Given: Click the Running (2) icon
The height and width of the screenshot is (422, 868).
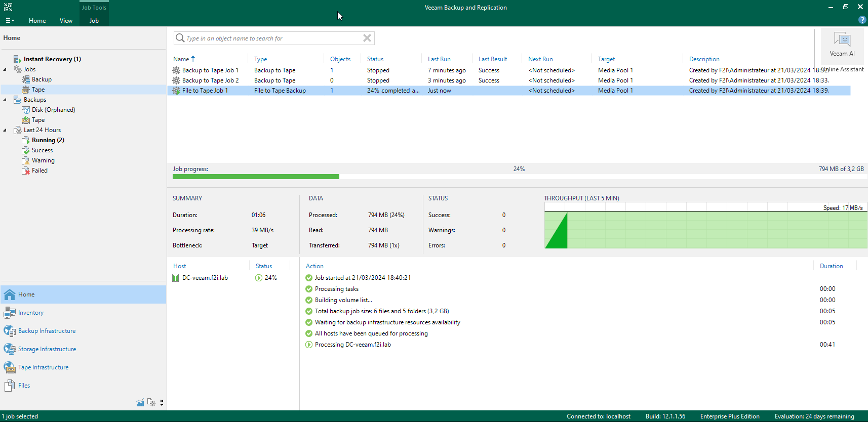Looking at the screenshot, I should click(x=26, y=140).
